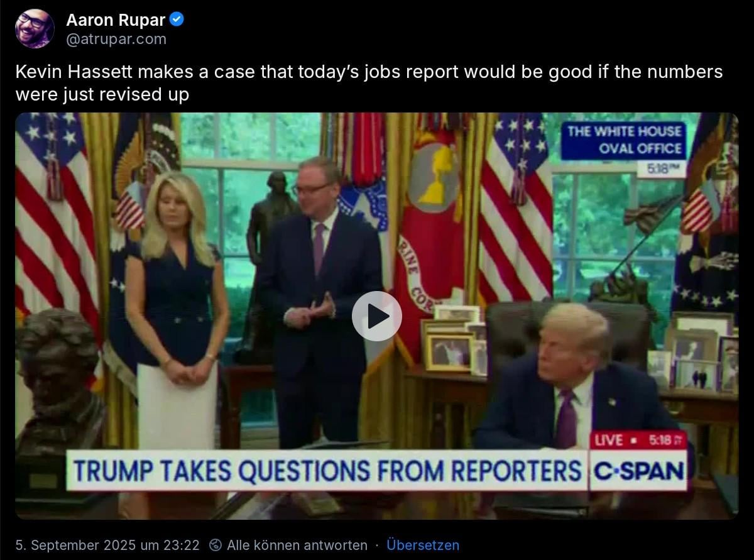Open the 'Aaron Rupar' display name link
754x560 pixels.
[116, 20]
